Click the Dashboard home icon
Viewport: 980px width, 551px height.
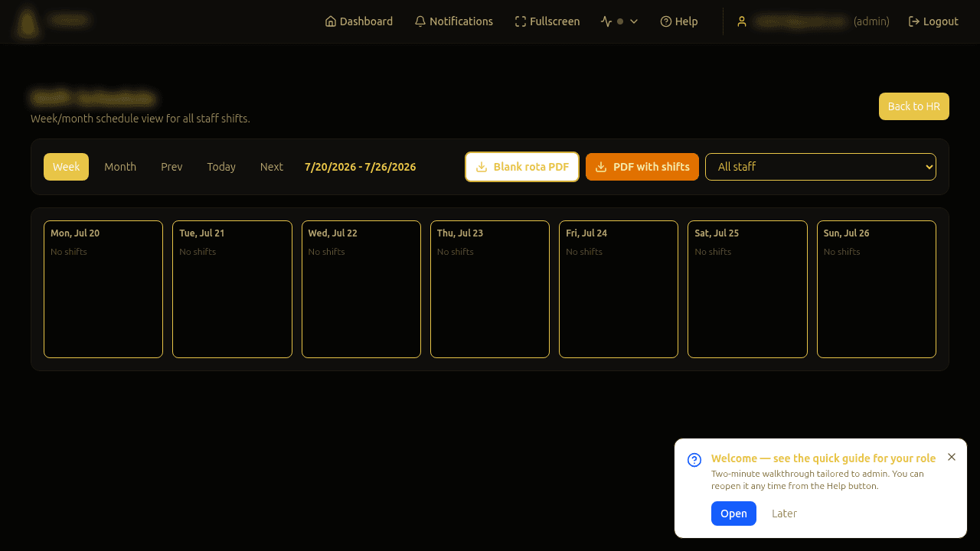pos(331,21)
